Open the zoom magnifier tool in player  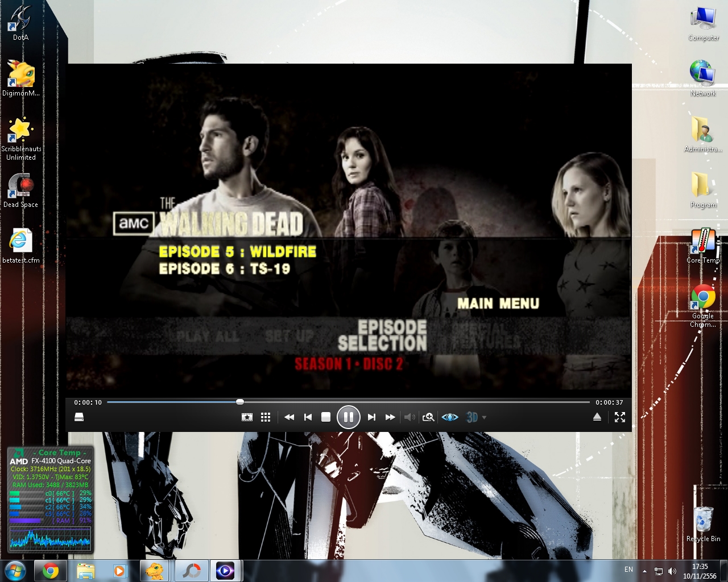(x=428, y=417)
